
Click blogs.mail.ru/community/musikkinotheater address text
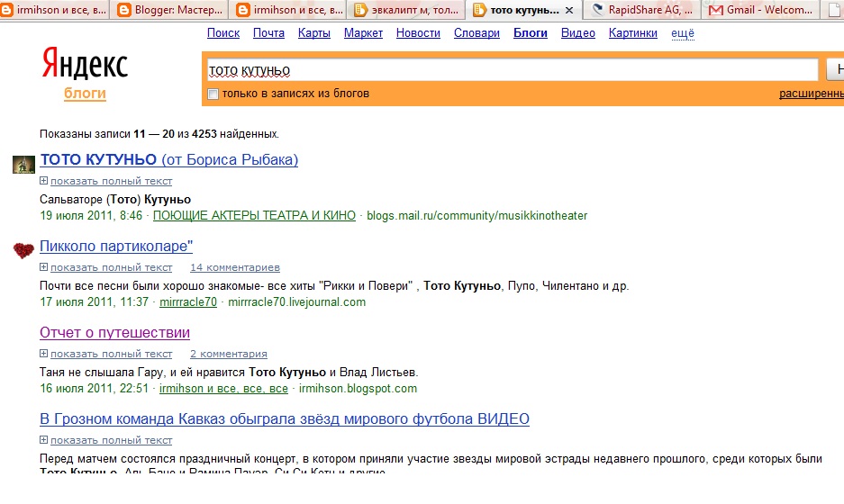pyautogui.click(x=476, y=216)
